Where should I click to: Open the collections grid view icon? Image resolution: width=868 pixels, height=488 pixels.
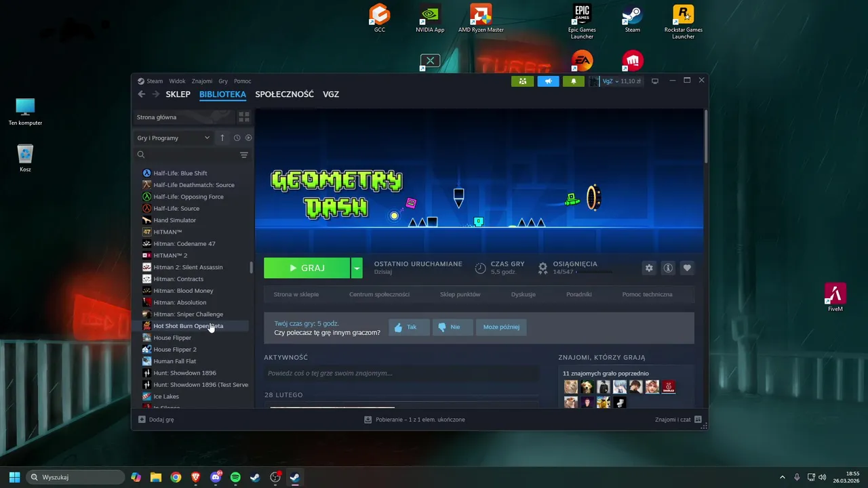tap(244, 117)
